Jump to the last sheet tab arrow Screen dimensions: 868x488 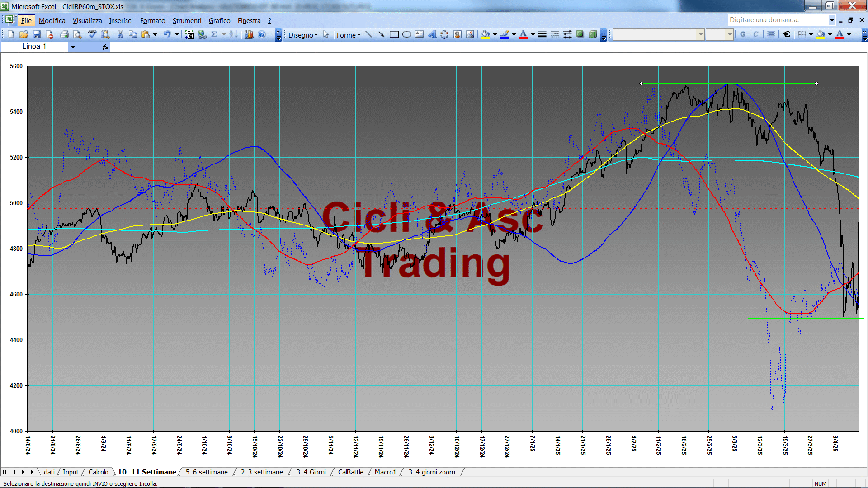tap(32, 472)
